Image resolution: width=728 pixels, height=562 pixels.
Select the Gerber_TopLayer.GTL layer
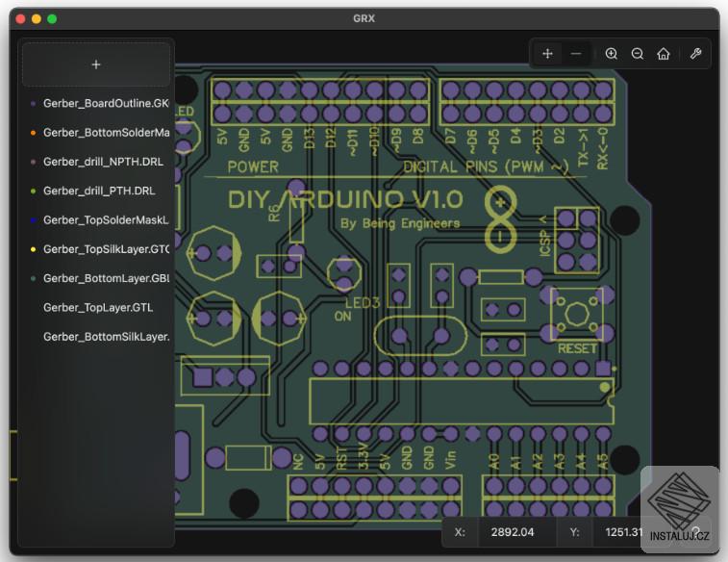(96, 308)
